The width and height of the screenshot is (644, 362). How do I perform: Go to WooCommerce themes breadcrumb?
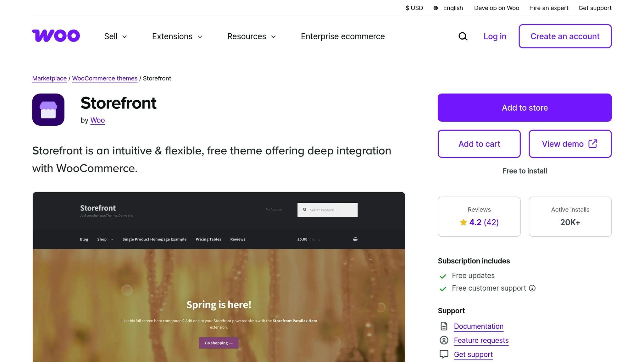(x=105, y=78)
